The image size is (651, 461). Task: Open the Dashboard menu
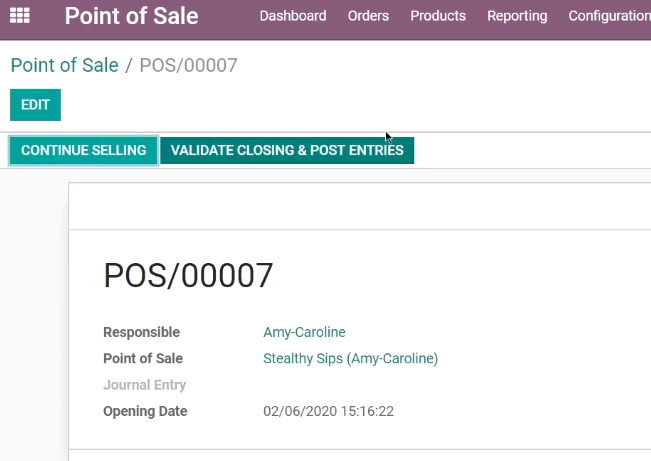click(293, 16)
